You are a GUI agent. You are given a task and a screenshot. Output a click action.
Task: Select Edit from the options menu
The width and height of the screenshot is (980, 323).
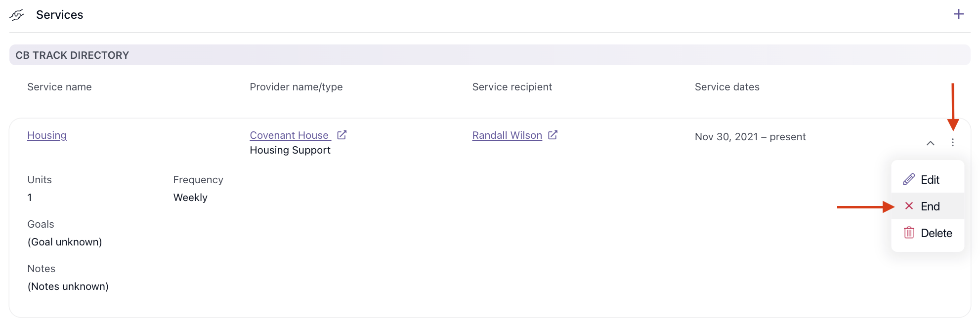pos(928,180)
